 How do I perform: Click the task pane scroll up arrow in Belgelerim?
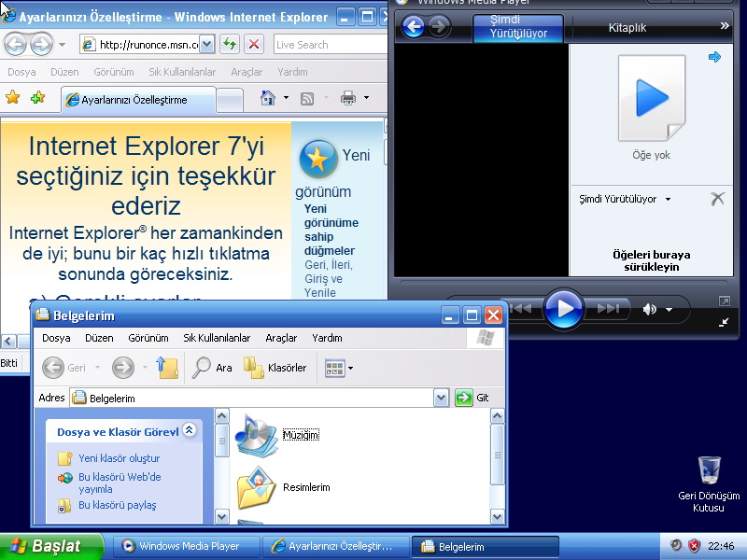[x=221, y=416]
